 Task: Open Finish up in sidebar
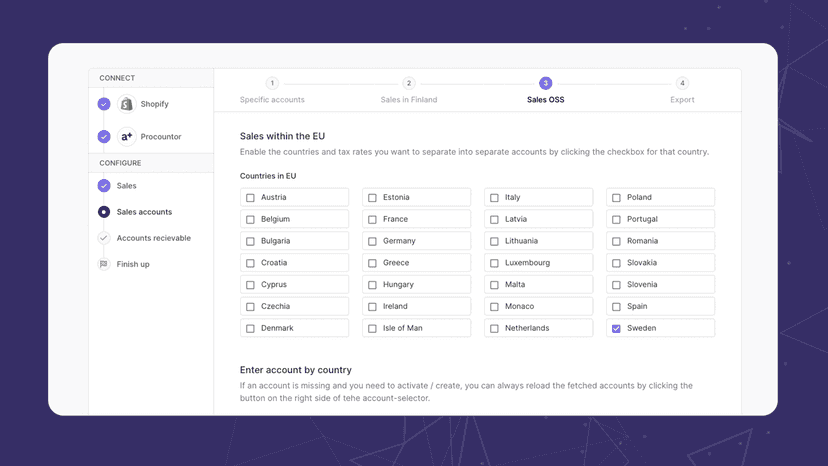tap(133, 264)
